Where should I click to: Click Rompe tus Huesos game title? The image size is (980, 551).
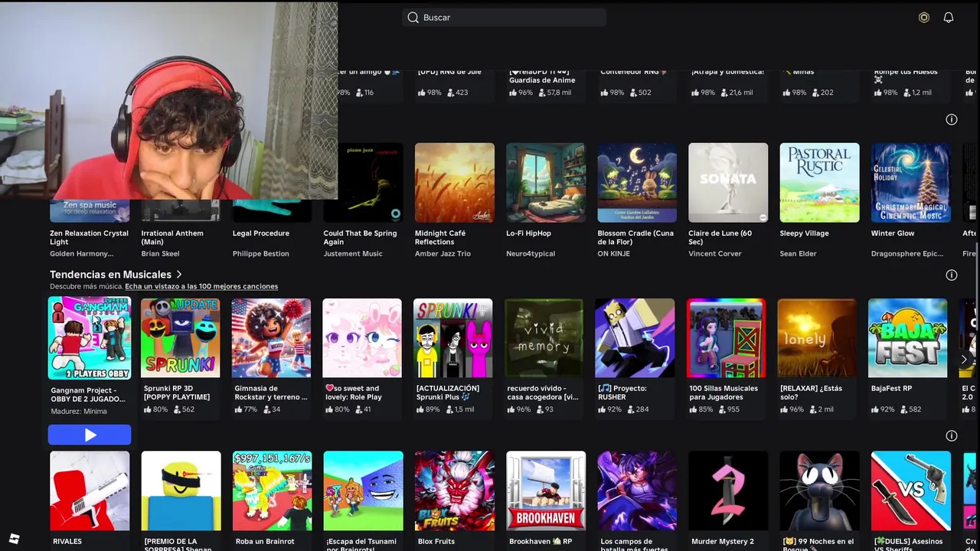coord(905,75)
